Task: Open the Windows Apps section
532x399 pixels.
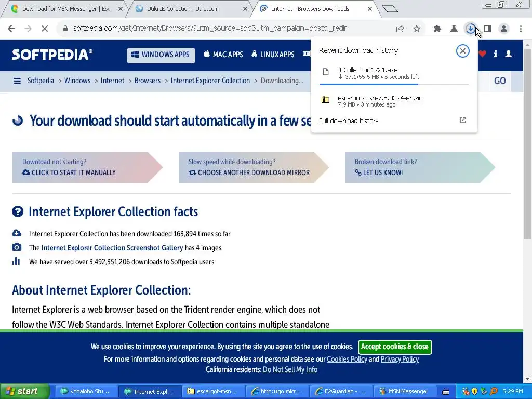Action: pyautogui.click(x=161, y=55)
